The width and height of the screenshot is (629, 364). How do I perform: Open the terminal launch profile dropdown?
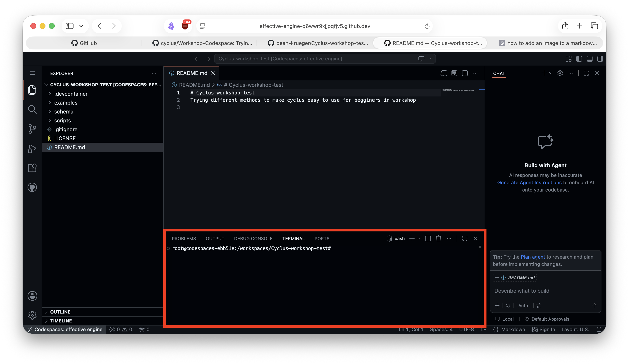point(419,238)
